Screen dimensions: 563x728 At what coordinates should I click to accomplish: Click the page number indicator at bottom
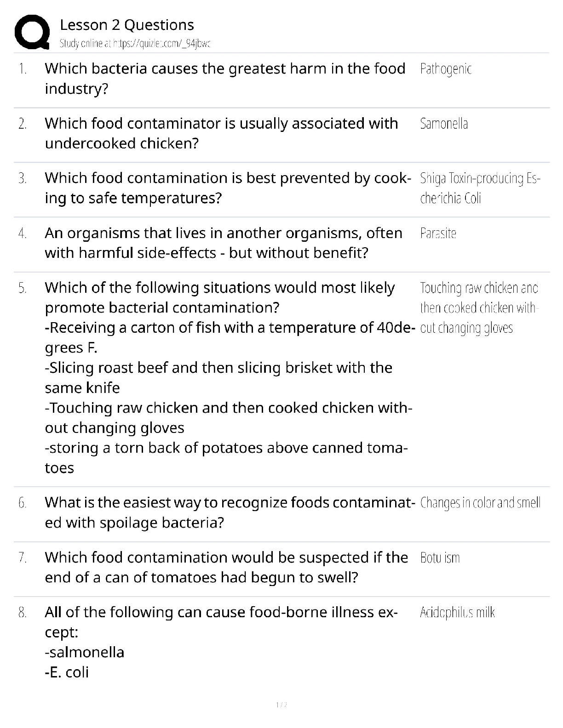tap(281, 705)
